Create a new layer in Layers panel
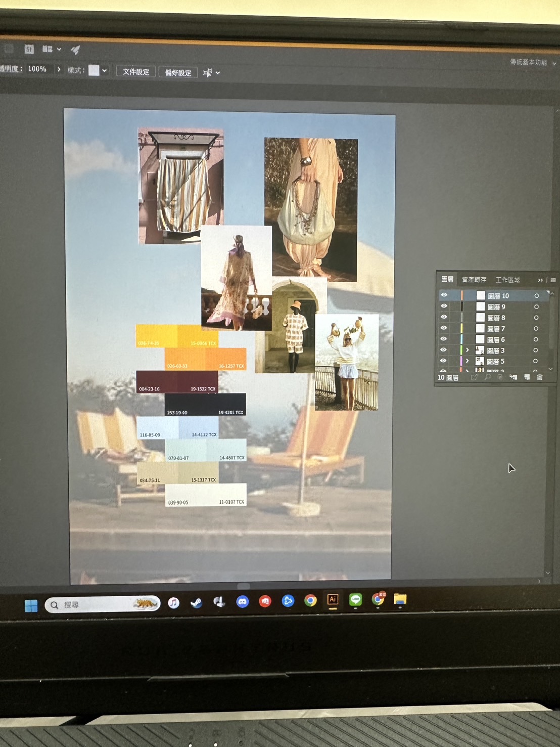The height and width of the screenshot is (747, 560). (x=527, y=377)
